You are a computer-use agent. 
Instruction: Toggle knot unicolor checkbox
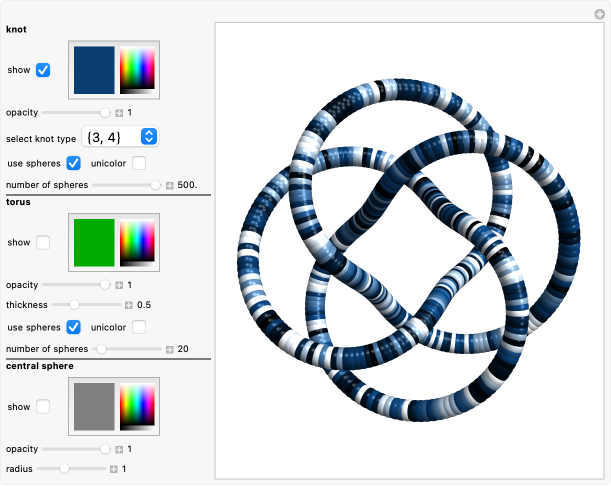[139, 163]
